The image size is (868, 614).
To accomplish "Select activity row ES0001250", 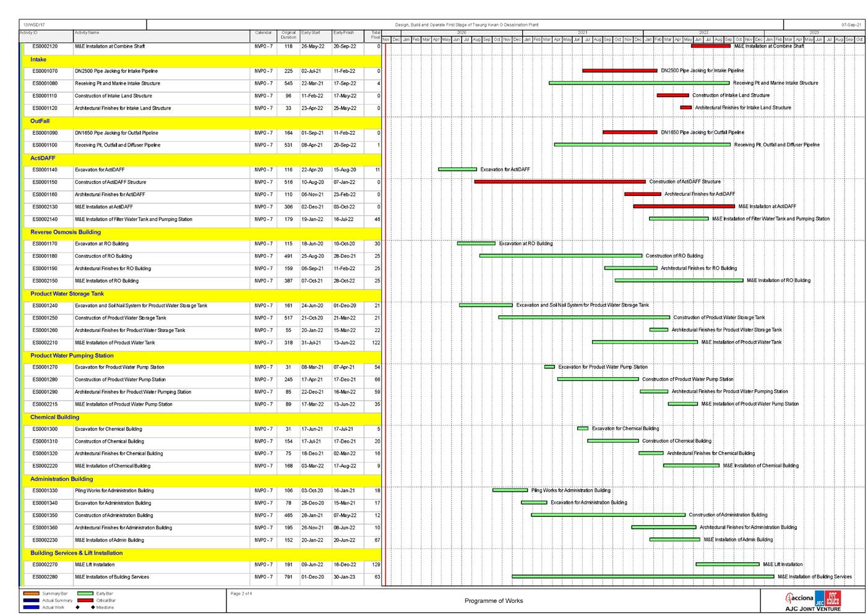I will (45, 318).
